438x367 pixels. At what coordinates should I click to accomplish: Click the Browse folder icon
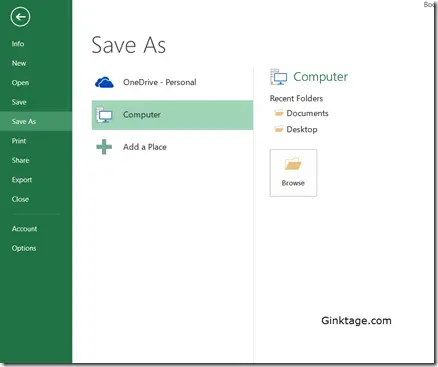point(293,164)
